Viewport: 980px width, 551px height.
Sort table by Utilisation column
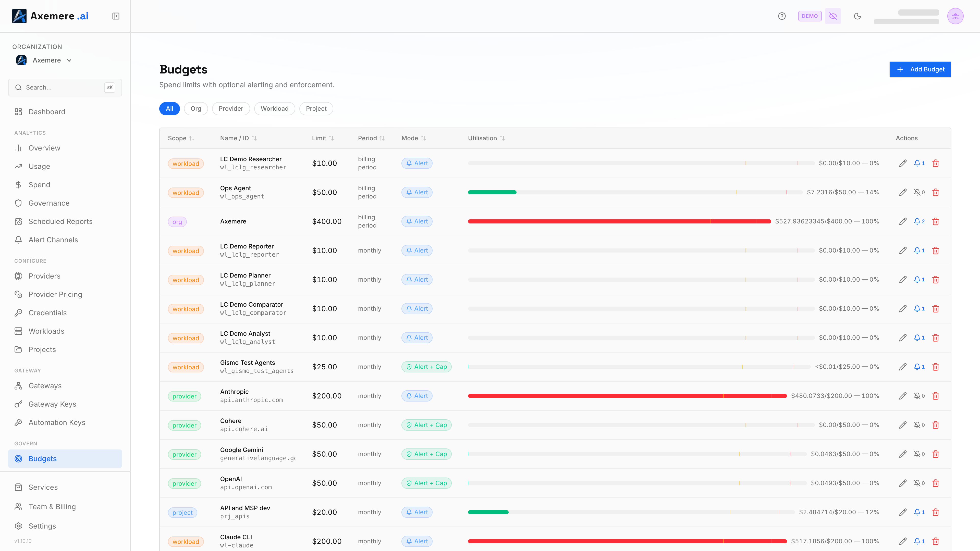coord(486,138)
